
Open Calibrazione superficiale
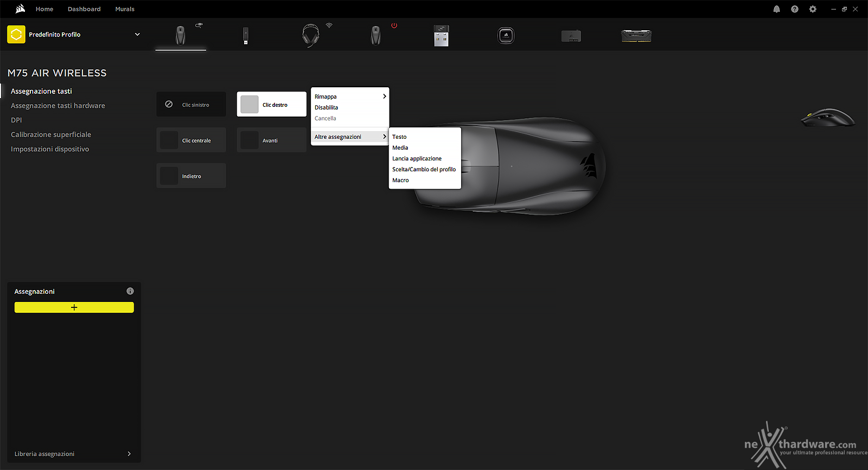51,134
